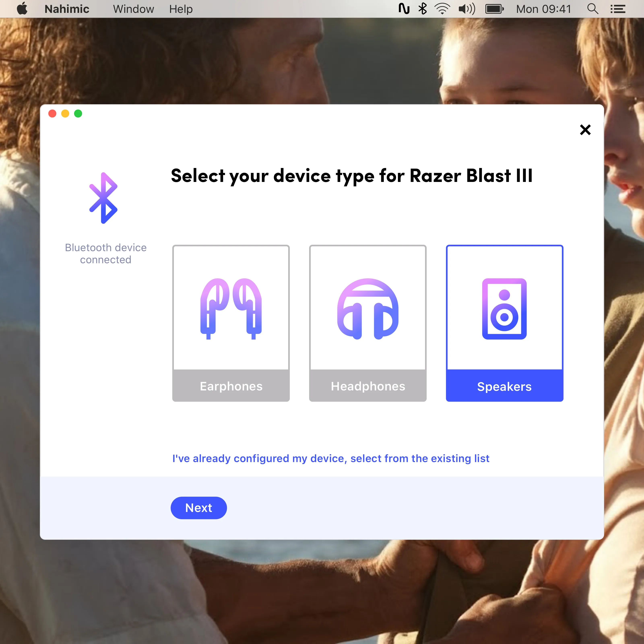
Task: Open Notification Center list icon
Action: (617, 9)
